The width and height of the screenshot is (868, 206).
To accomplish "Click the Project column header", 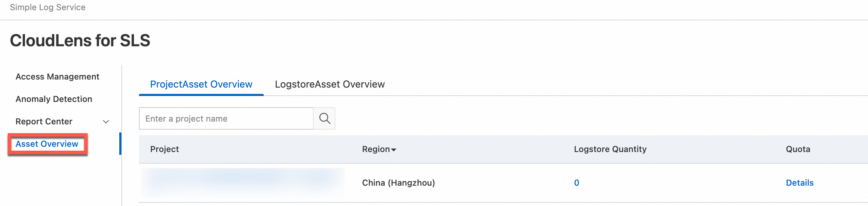I will click(x=165, y=149).
